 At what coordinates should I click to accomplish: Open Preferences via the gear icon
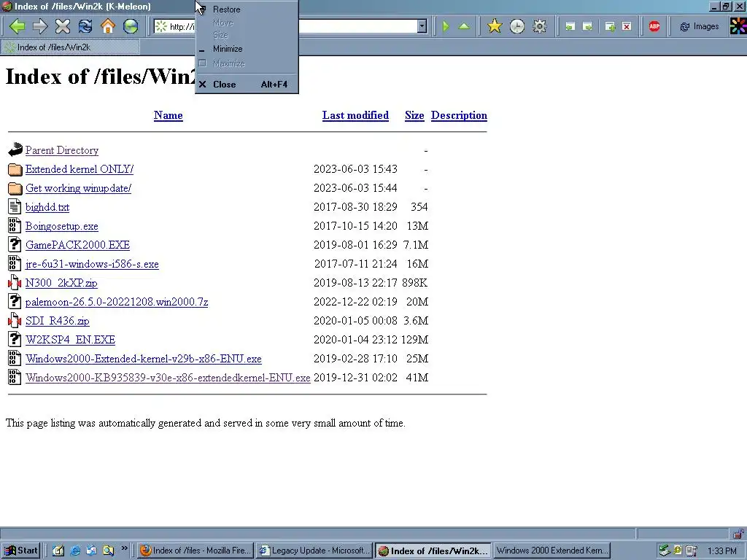[x=539, y=26]
